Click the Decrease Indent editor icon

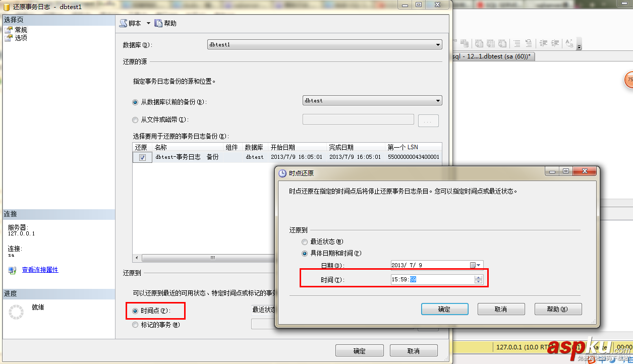click(x=543, y=43)
